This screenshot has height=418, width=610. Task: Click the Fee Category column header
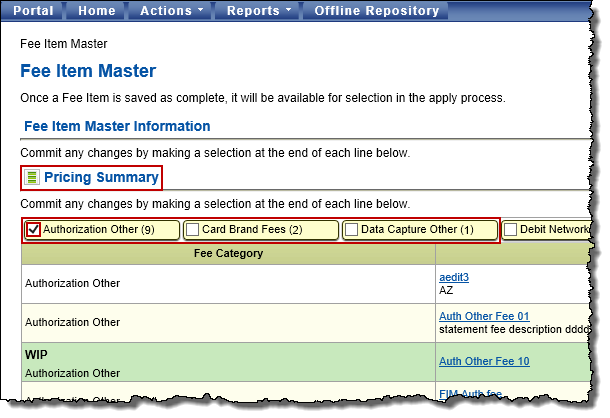pyautogui.click(x=228, y=254)
